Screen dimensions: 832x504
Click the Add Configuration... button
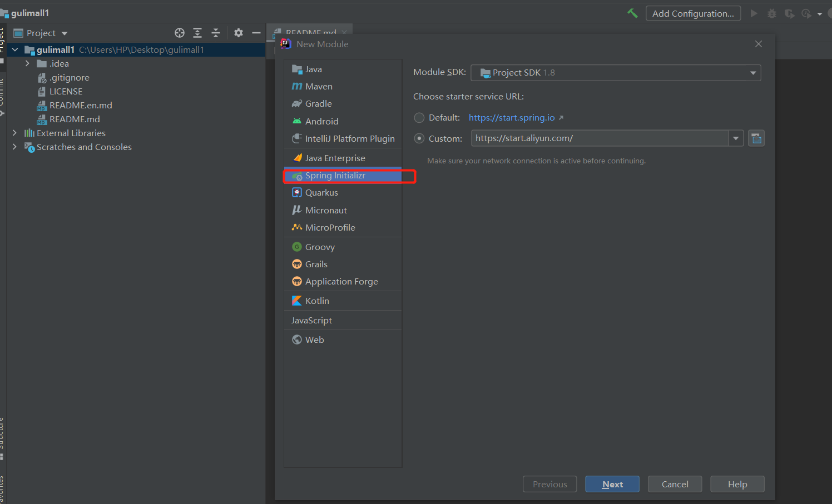(693, 13)
